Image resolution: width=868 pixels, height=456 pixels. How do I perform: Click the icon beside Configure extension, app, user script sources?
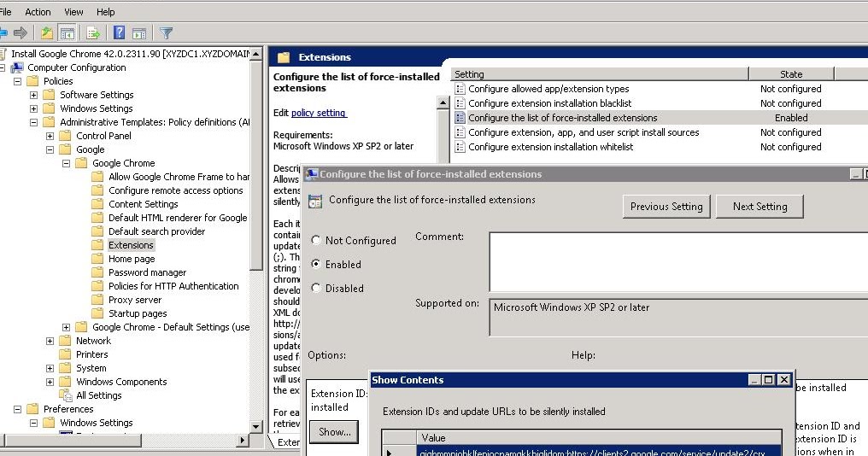pos(460,132)
